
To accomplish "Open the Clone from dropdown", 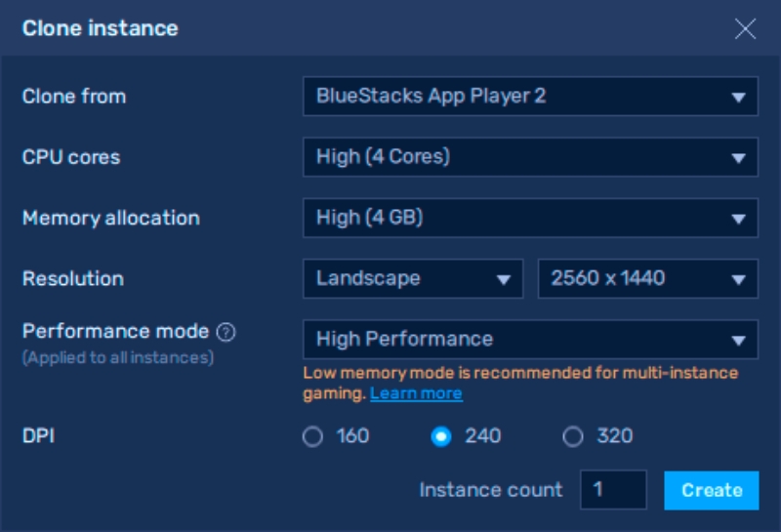I will (x=530, y=96).
